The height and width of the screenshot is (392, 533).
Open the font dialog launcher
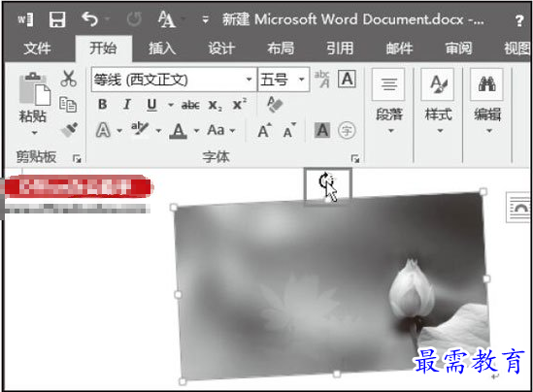355,158
